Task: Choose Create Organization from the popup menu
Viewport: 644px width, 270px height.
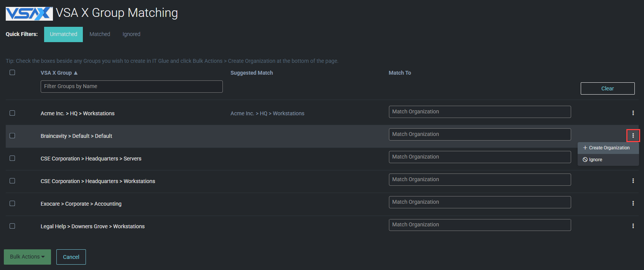Action: [x=609, y=148]
